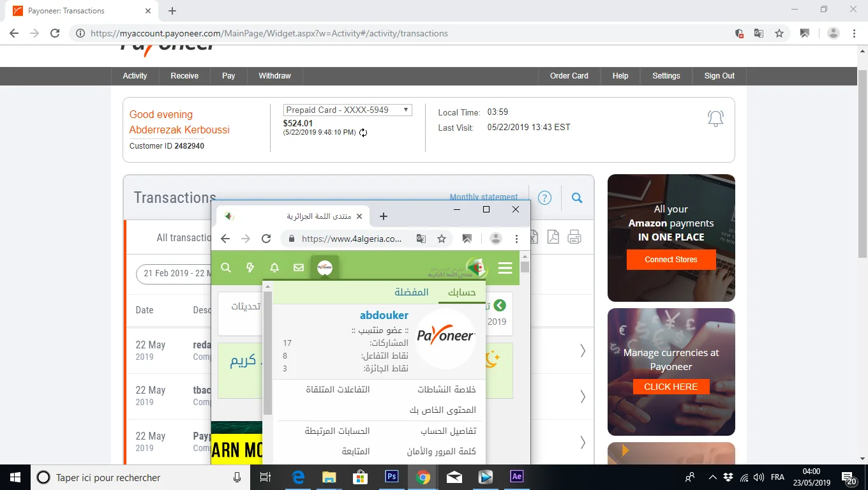
Task: Click the Payoneer address bar URL
Action: point(269,33)
